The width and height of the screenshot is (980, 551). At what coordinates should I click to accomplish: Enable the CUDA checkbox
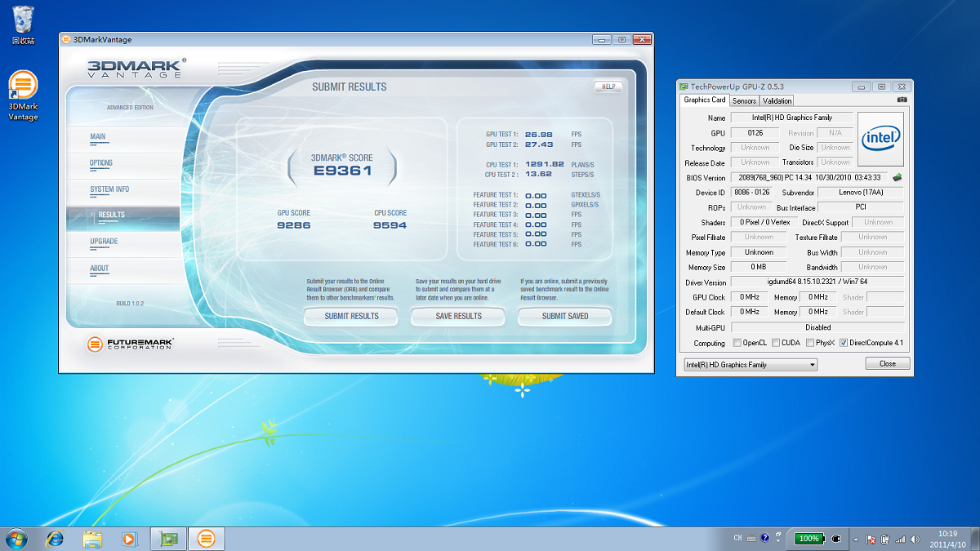(776, 343)
